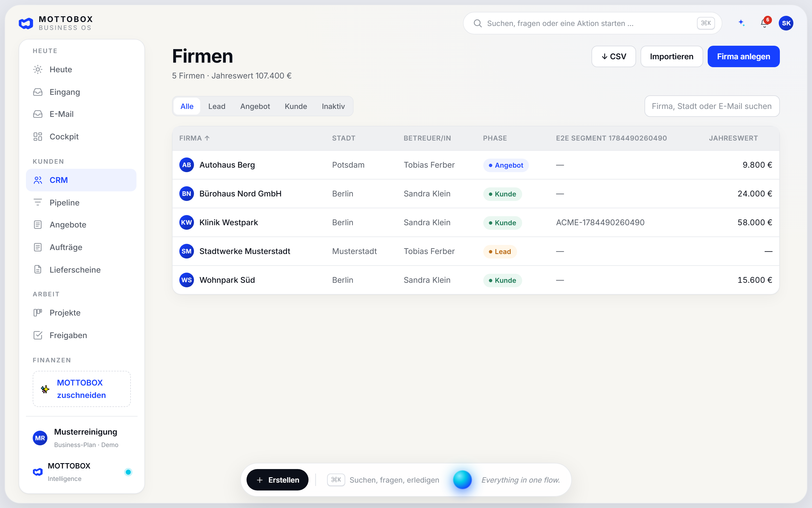Select CRM in the sidebar
812x508 pixels.
tap(81, 180)
